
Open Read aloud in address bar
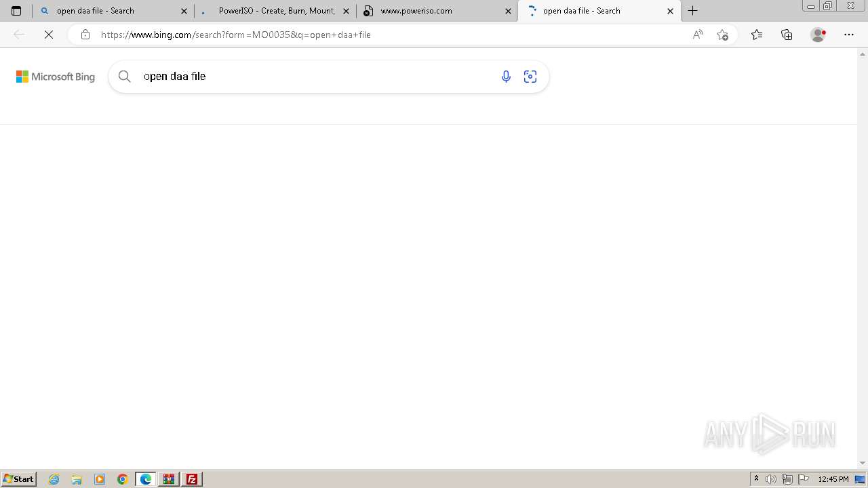click(x=698, y=35)
